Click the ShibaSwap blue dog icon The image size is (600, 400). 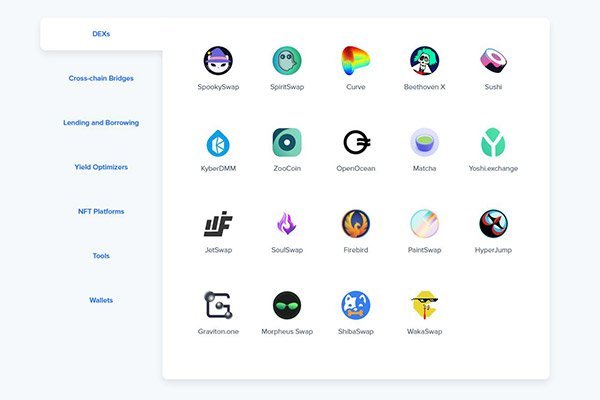click(355, 305)
